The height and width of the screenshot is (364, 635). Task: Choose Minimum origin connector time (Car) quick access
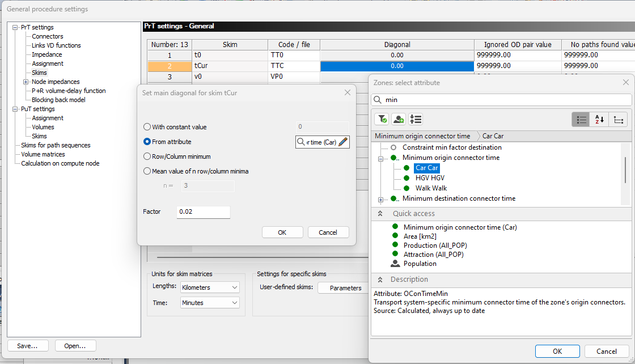(460, 227)
